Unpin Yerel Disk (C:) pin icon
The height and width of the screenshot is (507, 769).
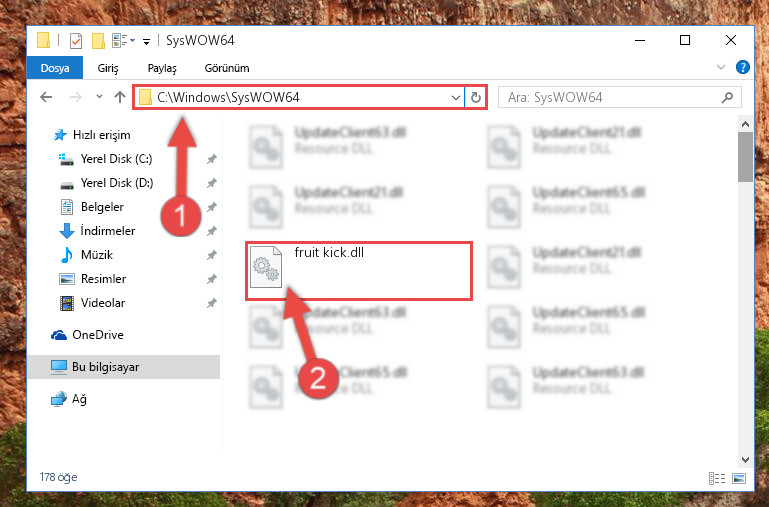(211, 159)
